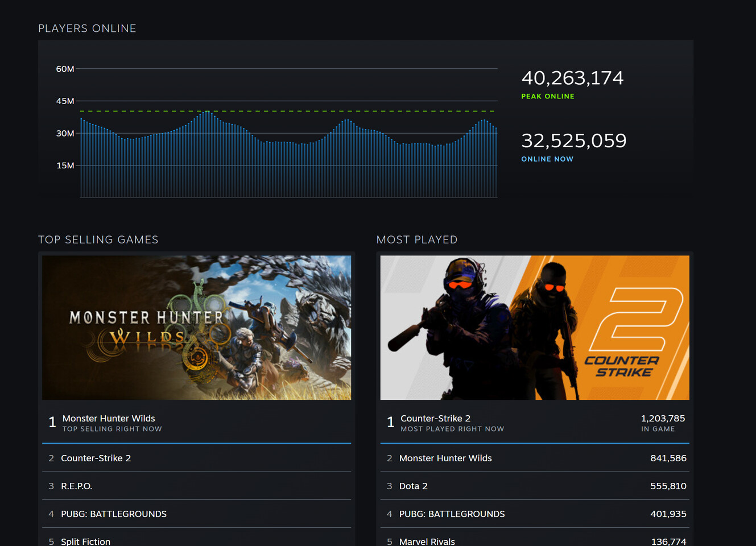
Task: Click the TOP SELLING RIGHT NOW subtitle
Action: point(112,429)
